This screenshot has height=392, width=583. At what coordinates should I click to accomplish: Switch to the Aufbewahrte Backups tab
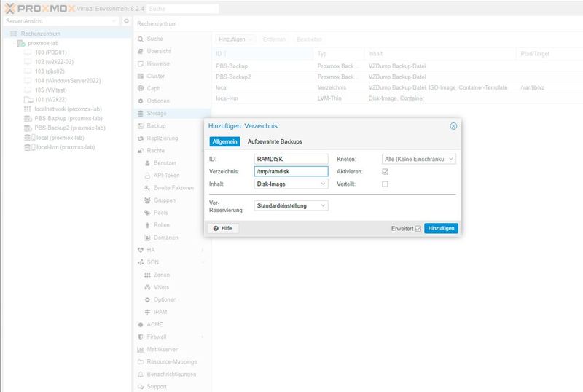(x=275, y=141)
